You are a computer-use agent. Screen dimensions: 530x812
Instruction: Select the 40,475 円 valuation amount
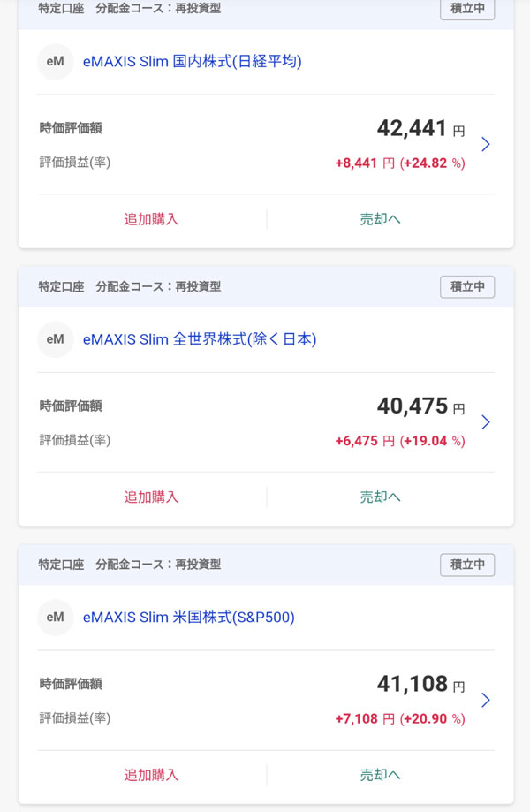tap(420, 406)
